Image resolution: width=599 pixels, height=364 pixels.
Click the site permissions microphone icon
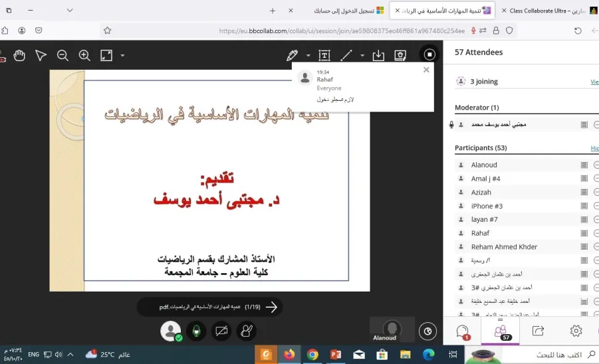tap(473, 31)
